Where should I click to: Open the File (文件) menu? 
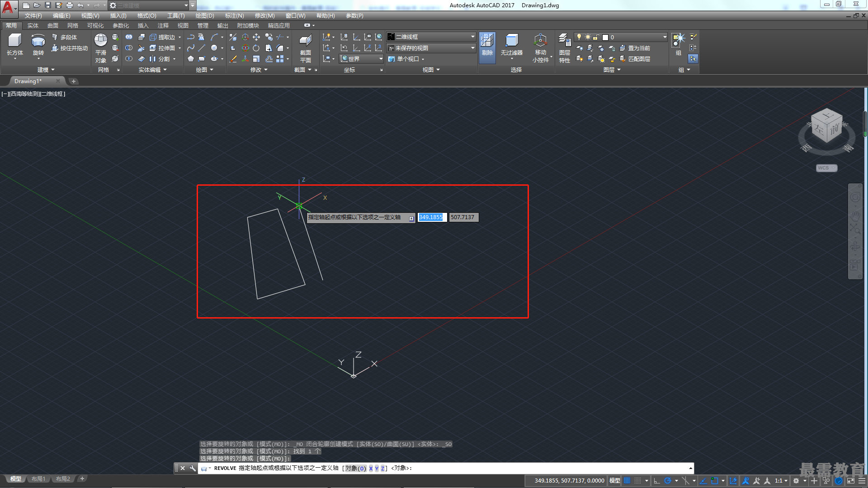coord(33,15)
